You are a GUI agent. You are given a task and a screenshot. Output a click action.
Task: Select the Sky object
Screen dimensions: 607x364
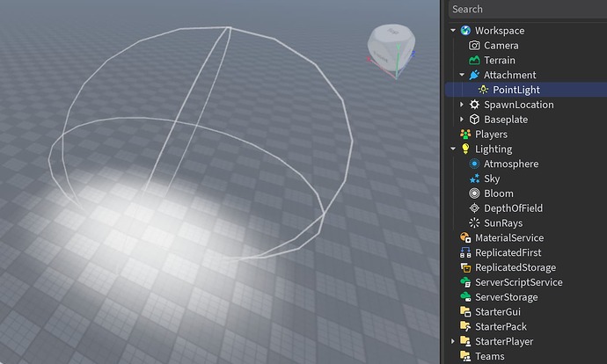tap(526, 178)
